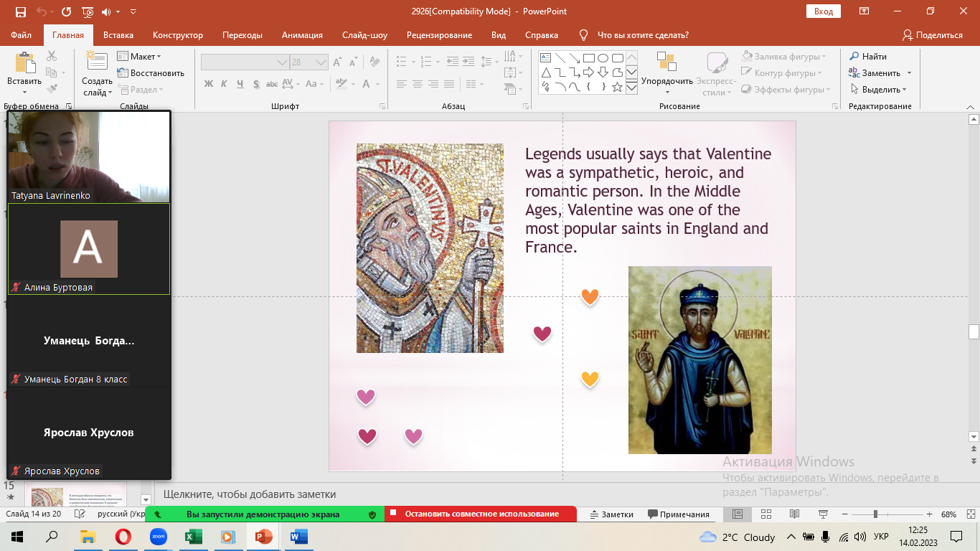980x551 pixels.
Task: Open the Переходы tab
Action: (242, 34)
